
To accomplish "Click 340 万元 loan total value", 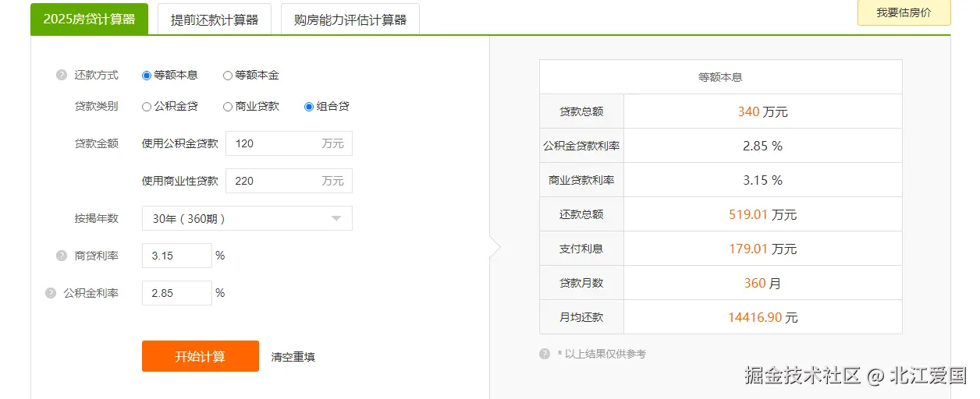I will [763, 111].
